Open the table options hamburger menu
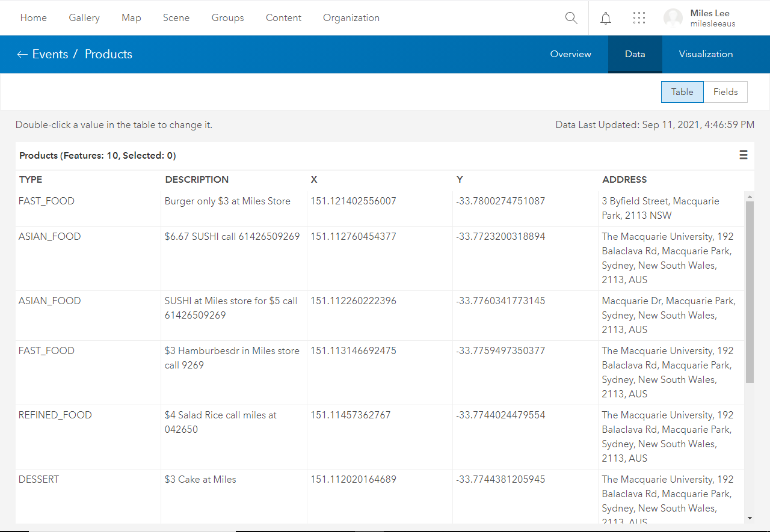 (x=744, y=155)
